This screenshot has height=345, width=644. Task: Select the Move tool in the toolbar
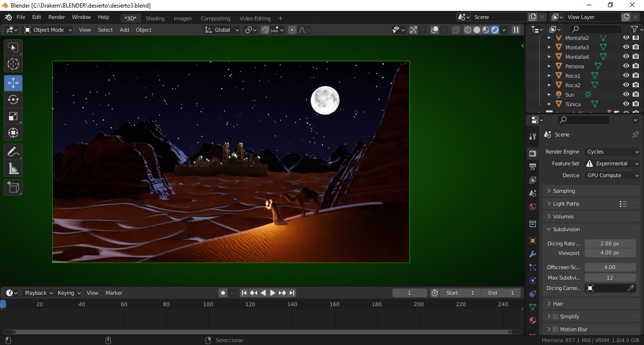click(x=13, y=83)
